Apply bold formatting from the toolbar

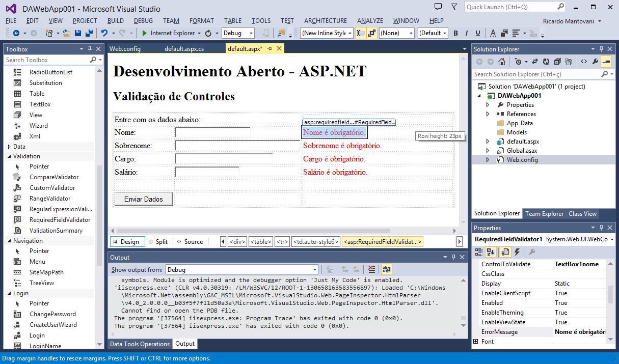pos(455,33)
